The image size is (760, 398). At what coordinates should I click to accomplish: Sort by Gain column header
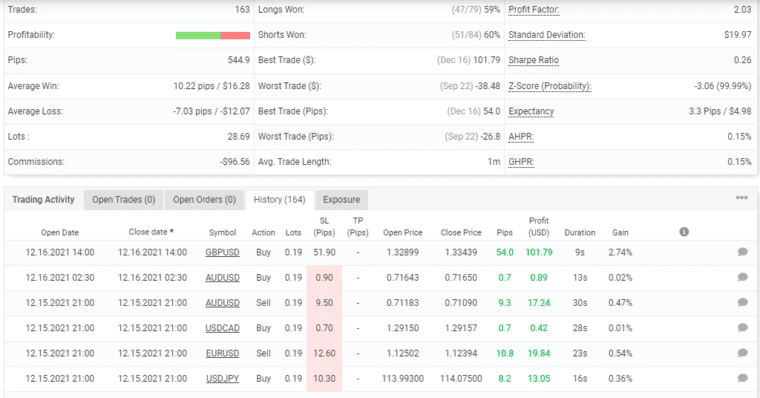(x=620, y=232)
